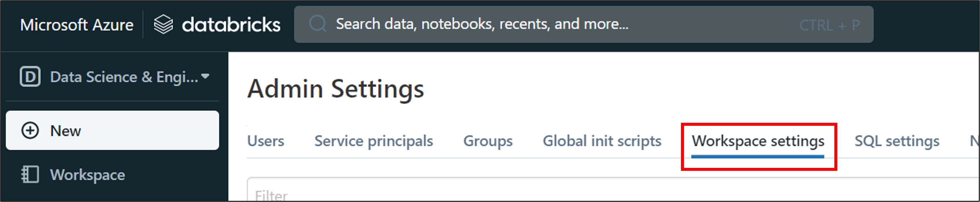Click the boxed D persona icon
The width and height of the screenshot is (980, 202).
pyautogui.click(x=30, y=77)
